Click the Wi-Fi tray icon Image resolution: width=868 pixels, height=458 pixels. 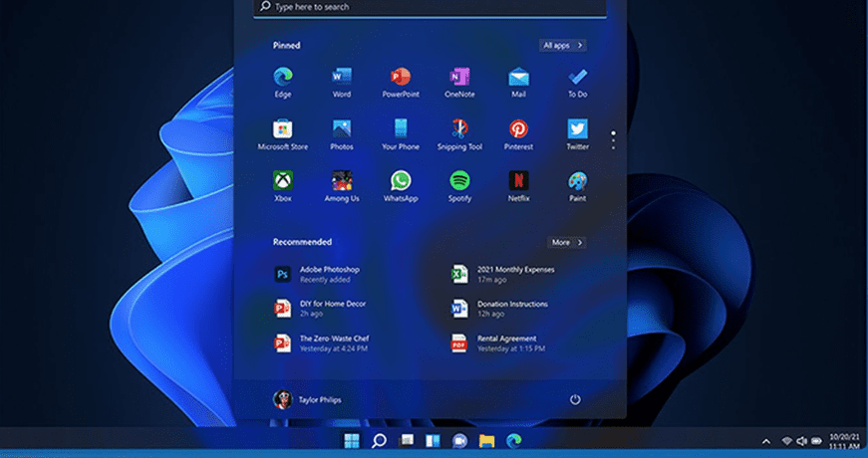pyautogui.click(x=786, y=441)
